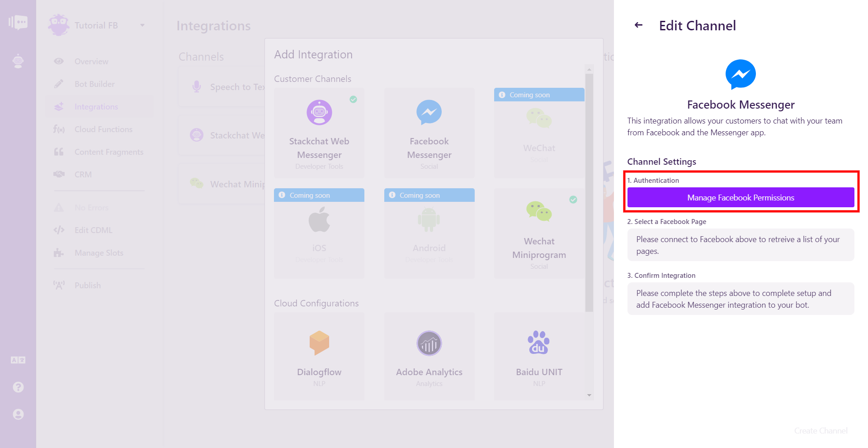This screenshot has width=868, height=448.
Task: Open Wechat Miniprogram channel in Channels list
Action: 222,184
